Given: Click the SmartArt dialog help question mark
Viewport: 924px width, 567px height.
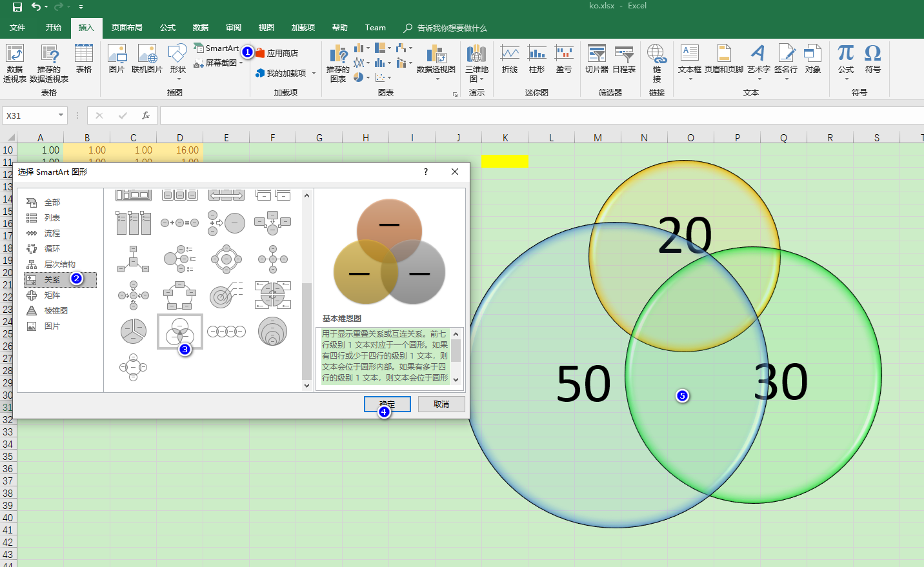Looking at the screenshot, I should point(425,172).
